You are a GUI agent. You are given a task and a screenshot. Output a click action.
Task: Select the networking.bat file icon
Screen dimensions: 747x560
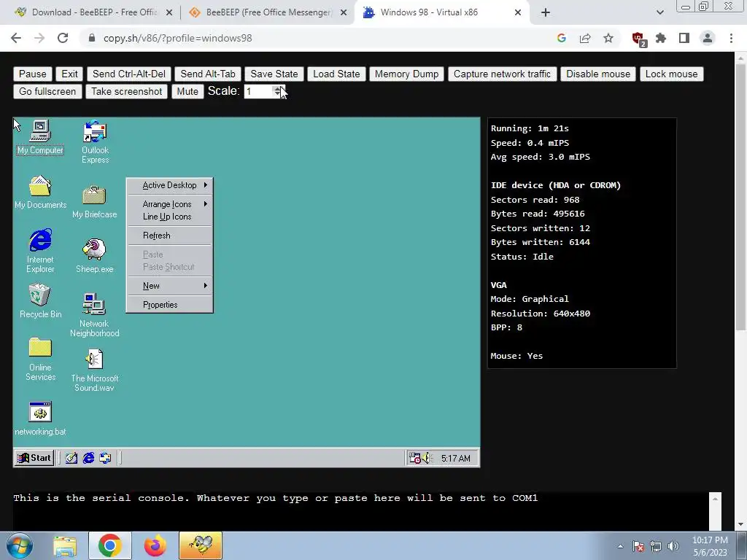click(x=40, y=419)
